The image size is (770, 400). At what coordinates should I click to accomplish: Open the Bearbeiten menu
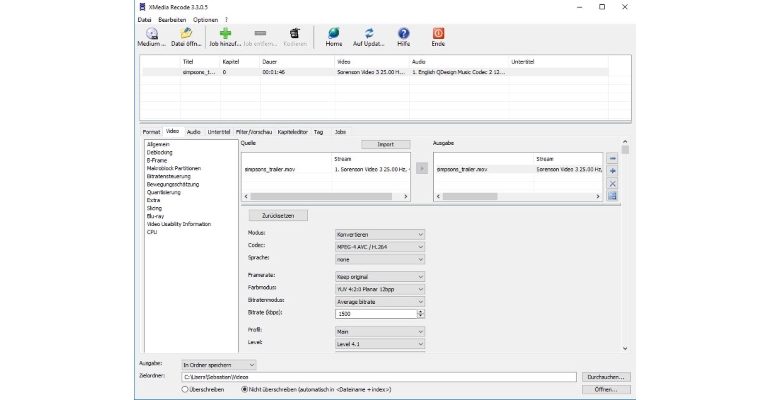[x=172, y=20]
